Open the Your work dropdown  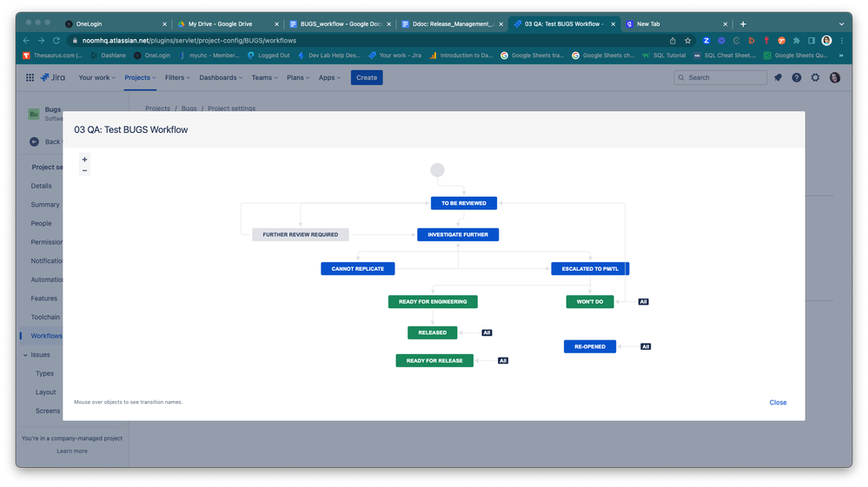(x=96, y=78)
